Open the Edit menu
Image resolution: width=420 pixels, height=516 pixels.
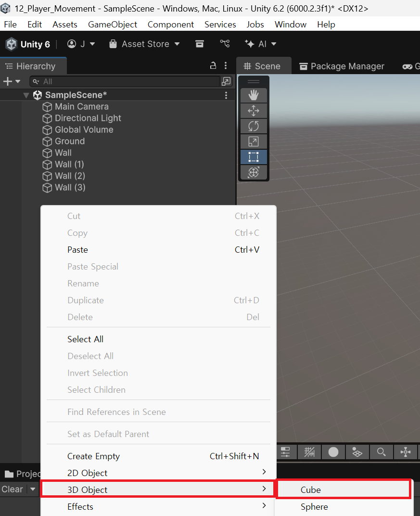coord(35,25)
